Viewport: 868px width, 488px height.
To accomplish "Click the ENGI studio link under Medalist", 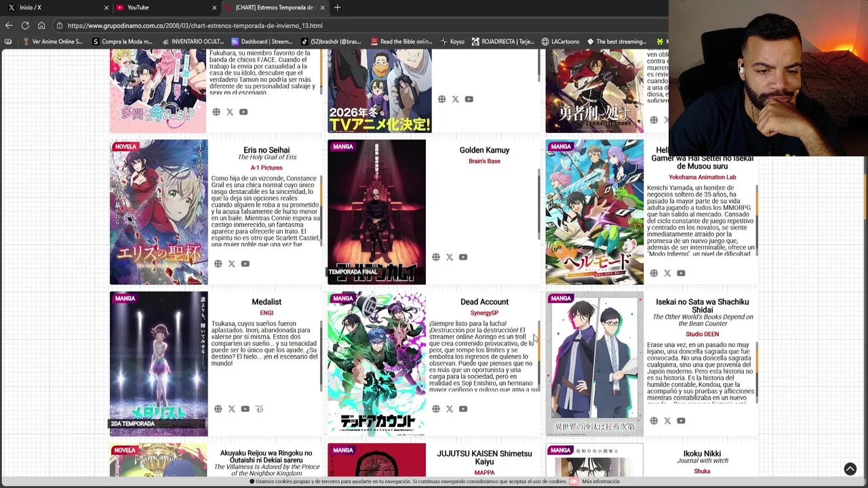I will click(267, 312).
